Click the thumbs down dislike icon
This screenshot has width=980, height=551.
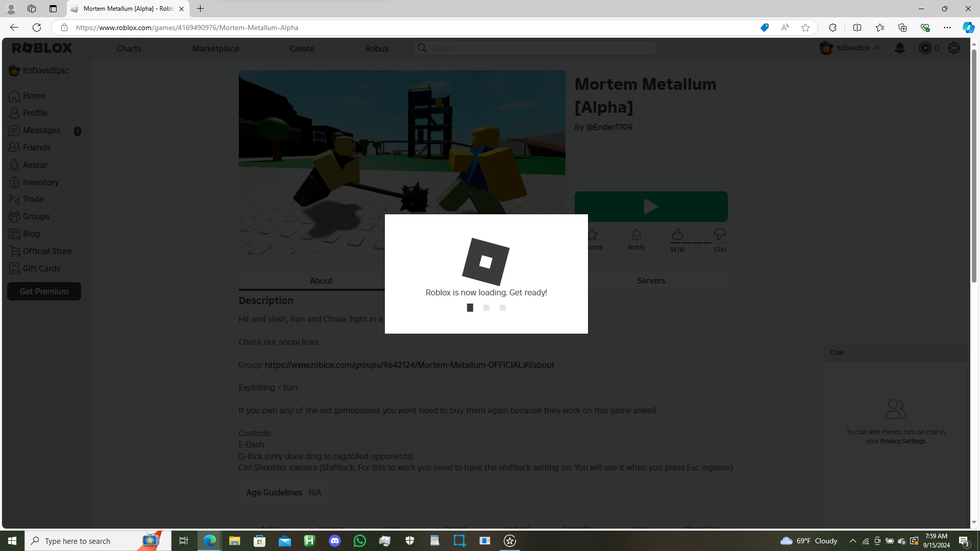pos(720,234)
